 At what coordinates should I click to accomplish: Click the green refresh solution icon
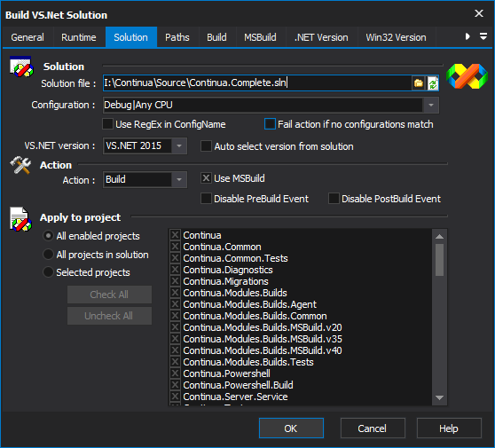[x=433, y=83]
